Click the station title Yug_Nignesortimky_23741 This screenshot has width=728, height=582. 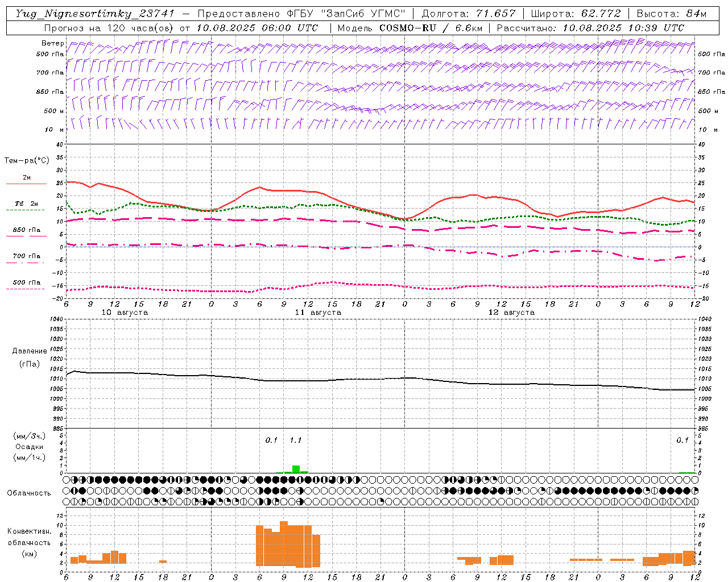pos(95,14)
